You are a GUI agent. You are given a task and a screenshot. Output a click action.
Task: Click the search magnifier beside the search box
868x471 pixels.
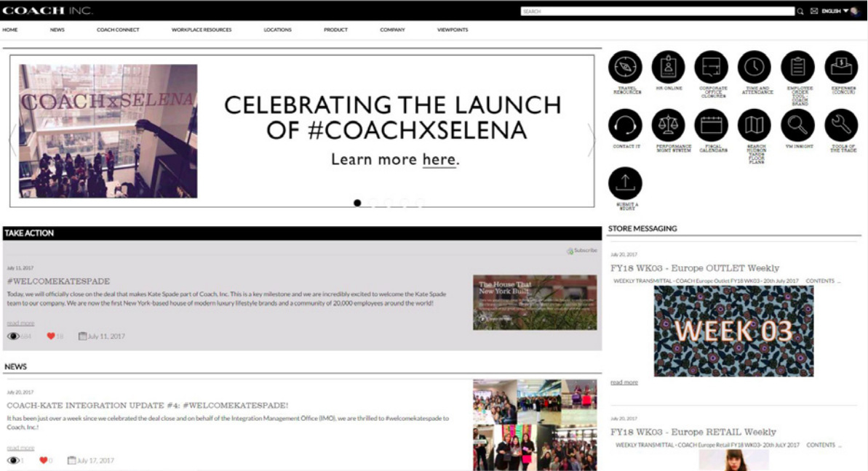800,11
